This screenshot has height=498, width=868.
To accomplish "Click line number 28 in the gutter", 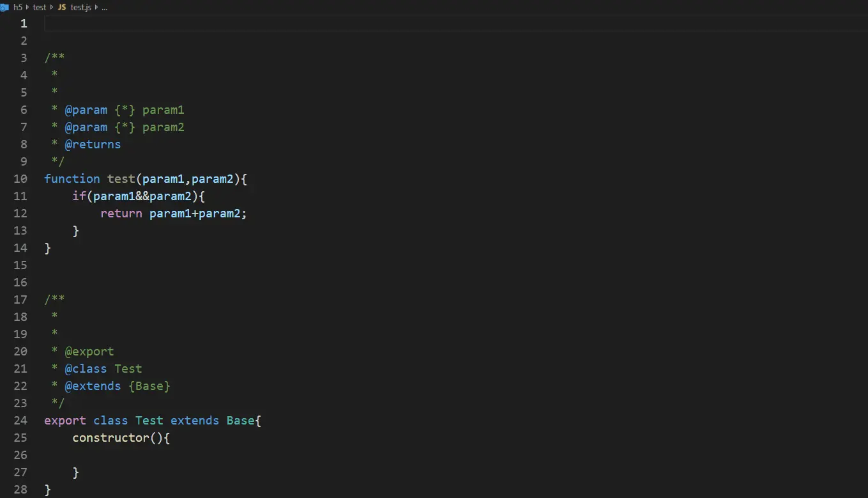I will point(20,490).
